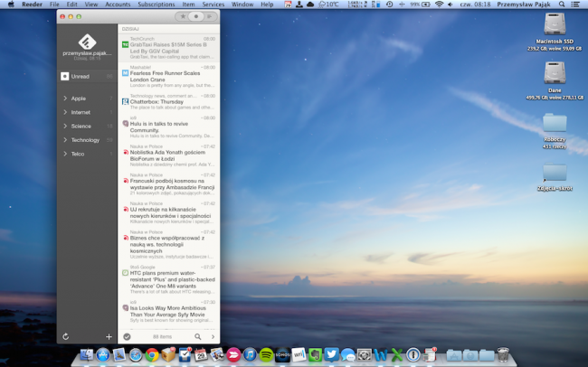Open the Isa Looks Way More Ambitious article
Viewport: 588px width, 367px height.
[x=169, y=312]
